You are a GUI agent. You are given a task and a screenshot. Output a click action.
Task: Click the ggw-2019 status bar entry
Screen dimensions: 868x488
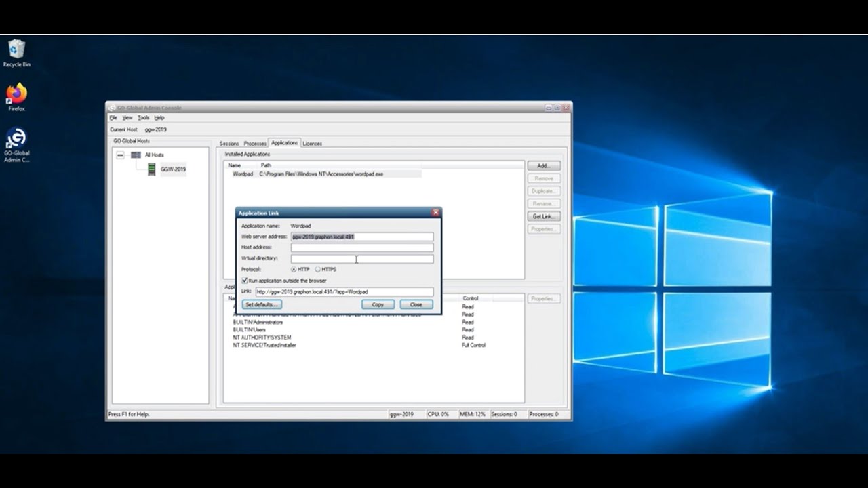tap(401, 414)
